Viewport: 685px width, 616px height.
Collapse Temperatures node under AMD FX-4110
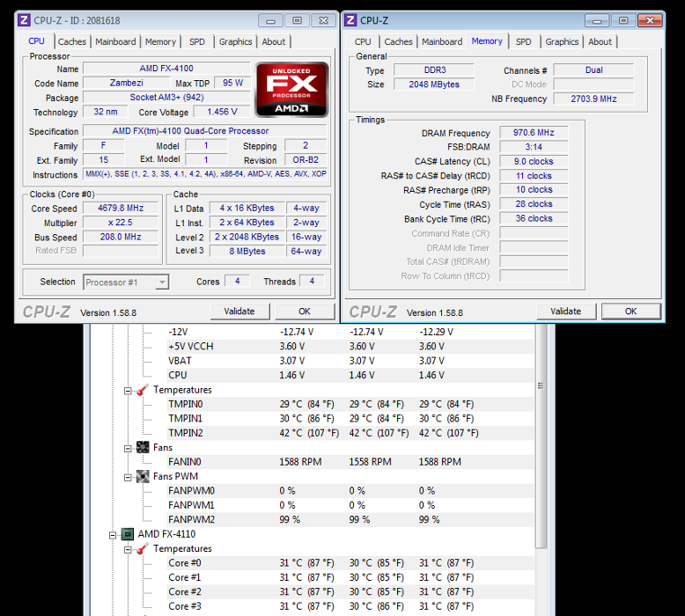pyautogui.click(x=128, y=550)
